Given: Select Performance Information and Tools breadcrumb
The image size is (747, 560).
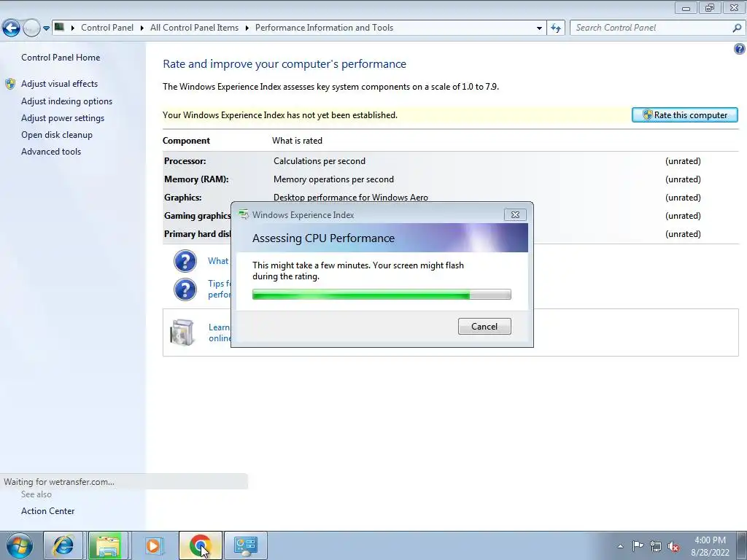Looking at the screenshot, I should (x=324, y=28).
